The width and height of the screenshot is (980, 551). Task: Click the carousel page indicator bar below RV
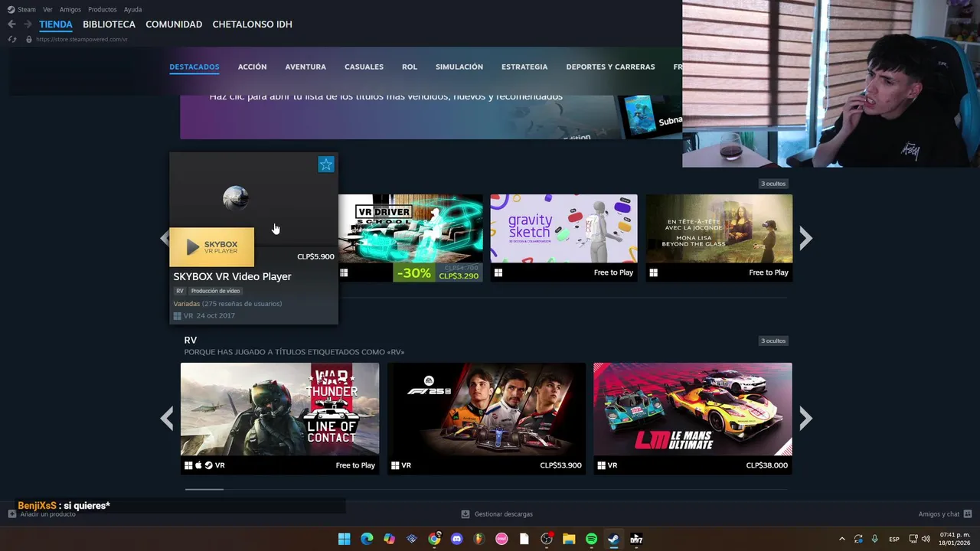click(x=204, y=489)
